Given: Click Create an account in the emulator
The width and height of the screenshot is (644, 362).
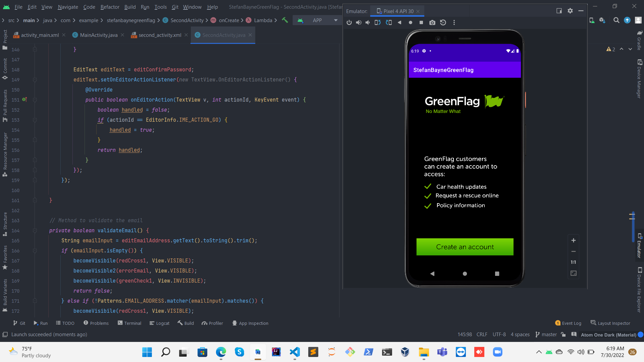Looking at the screenshot, I should 465,247.
